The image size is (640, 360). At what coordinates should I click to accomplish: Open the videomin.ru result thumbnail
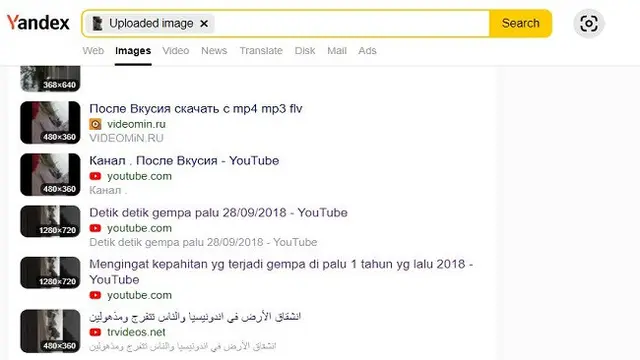(x=50, y=122)
